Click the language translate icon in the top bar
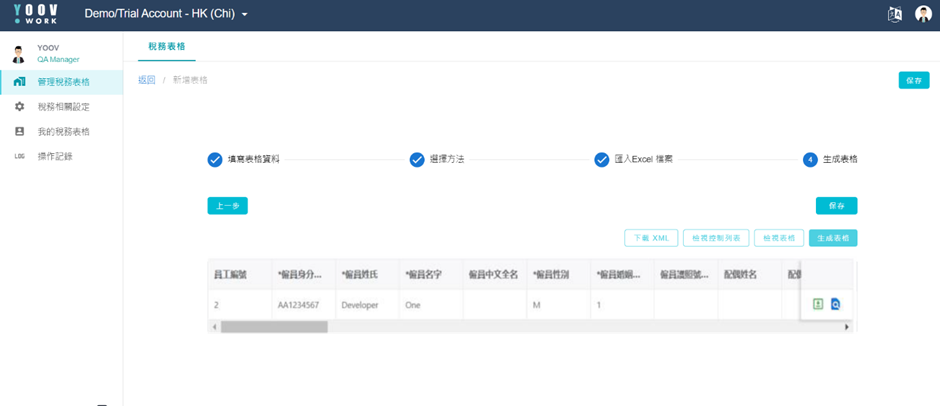The image size is (940, 406). tap(894, 14)
